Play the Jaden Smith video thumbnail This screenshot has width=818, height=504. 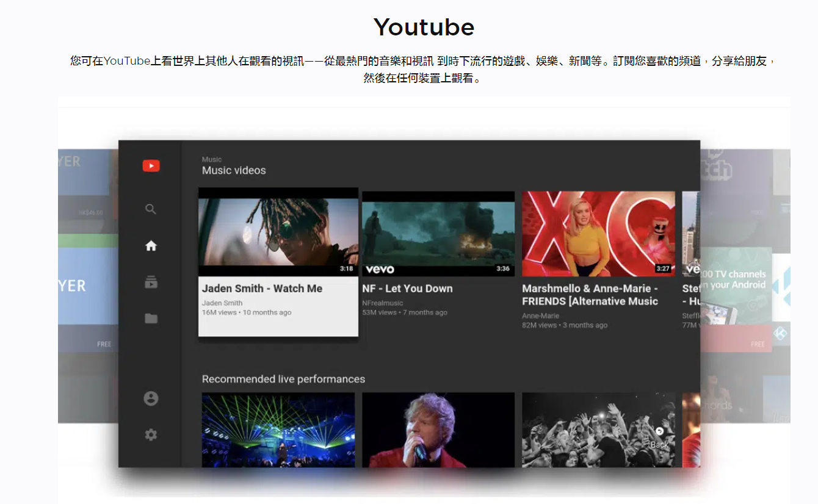coord(278,232)
